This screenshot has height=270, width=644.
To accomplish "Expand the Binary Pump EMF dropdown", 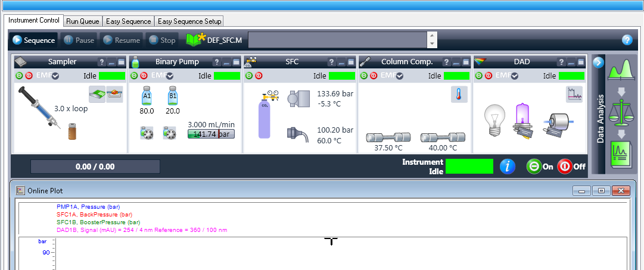I will (170, 76).
